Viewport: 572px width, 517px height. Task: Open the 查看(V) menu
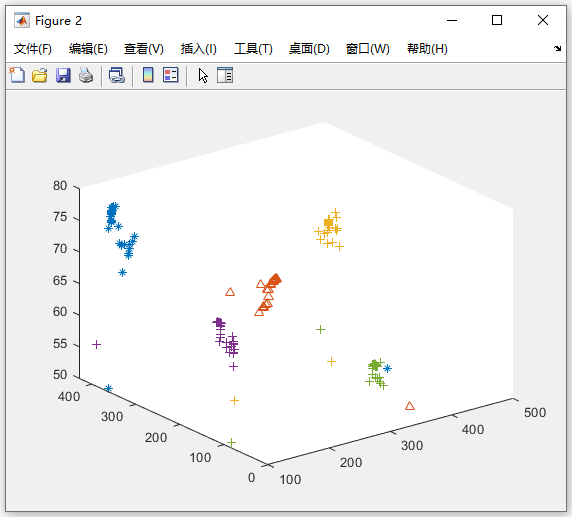pos(144,49)
